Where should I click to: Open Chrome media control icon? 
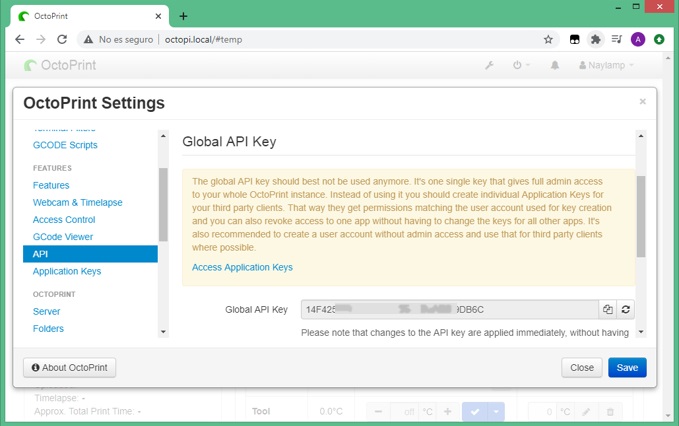[x=616, y=40]
